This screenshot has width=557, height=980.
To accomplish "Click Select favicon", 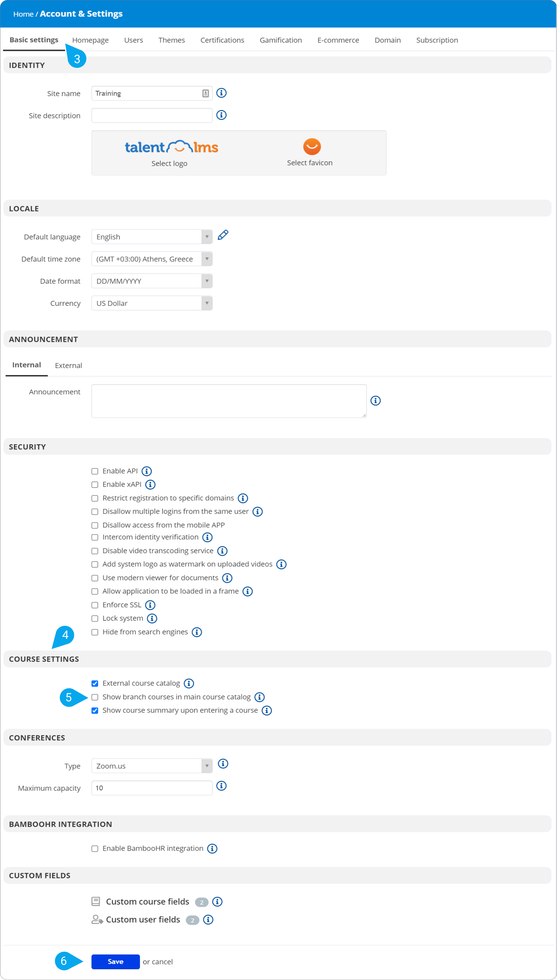I will [310, 163].
